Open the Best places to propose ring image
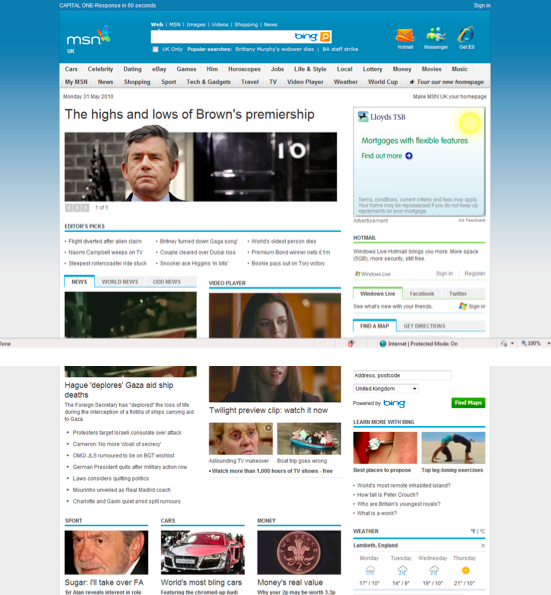The image size is (551, 595). pos(385,448)
